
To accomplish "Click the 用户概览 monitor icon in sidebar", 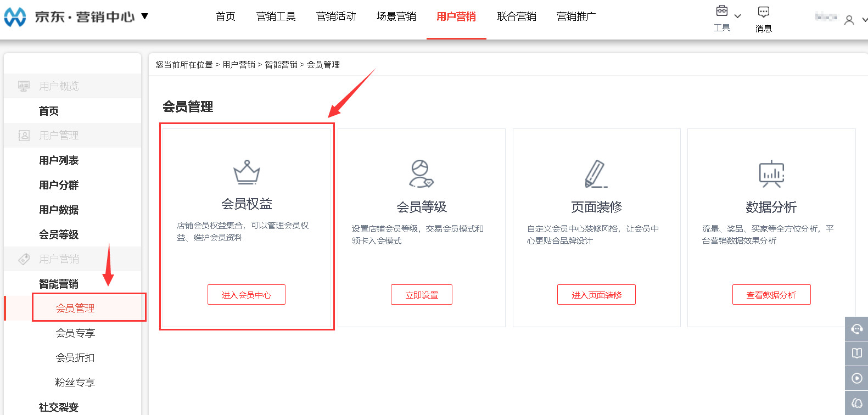I will (24, 86).
